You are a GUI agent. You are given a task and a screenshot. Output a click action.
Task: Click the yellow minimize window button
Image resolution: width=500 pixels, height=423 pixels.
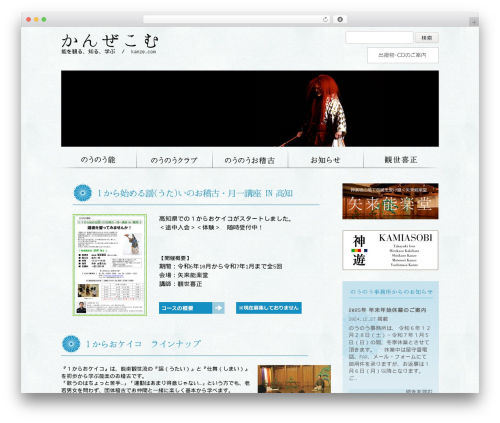coord(36,20)
